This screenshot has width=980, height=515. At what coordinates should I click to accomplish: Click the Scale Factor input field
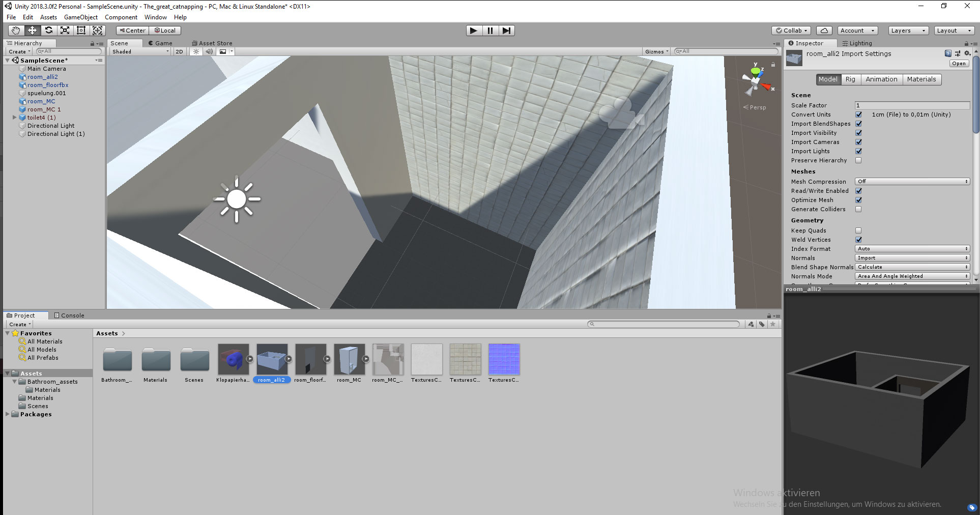pyautogui.click(x=912, y=105)
